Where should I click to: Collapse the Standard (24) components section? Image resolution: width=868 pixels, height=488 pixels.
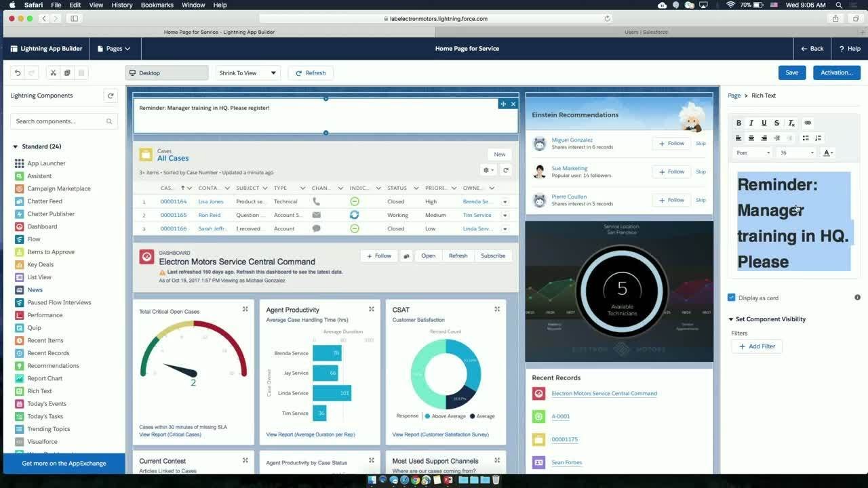[16, 146]
